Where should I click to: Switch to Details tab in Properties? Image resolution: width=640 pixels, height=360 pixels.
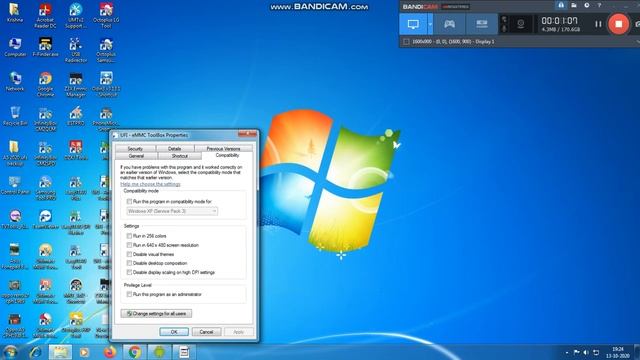(175, 149)
